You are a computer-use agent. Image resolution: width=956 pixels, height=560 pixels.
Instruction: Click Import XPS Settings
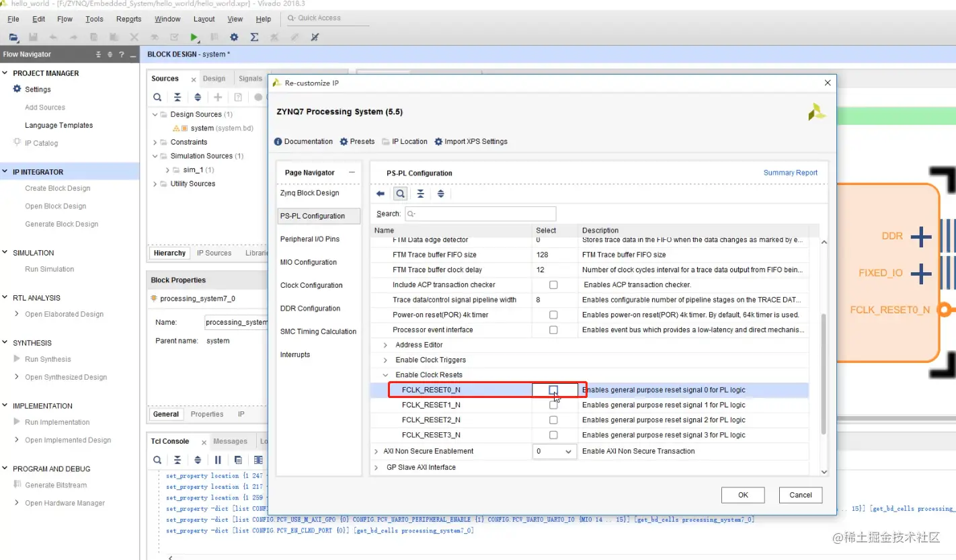tap(471, 142)
